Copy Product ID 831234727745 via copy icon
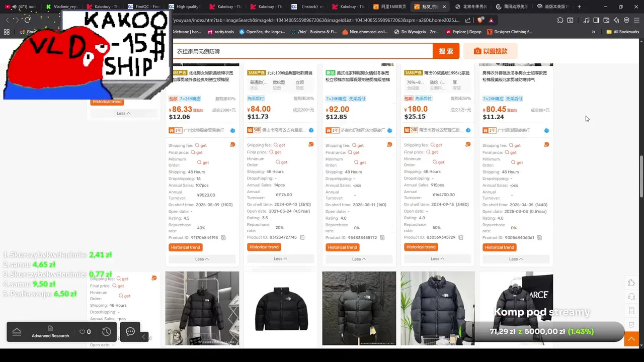The image size is (644, 362). (x=302, y=237)
